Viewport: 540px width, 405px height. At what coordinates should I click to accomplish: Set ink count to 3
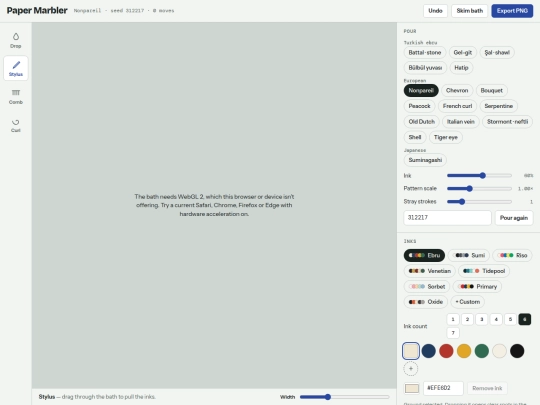pyautogui.click(x=482, y=319)
